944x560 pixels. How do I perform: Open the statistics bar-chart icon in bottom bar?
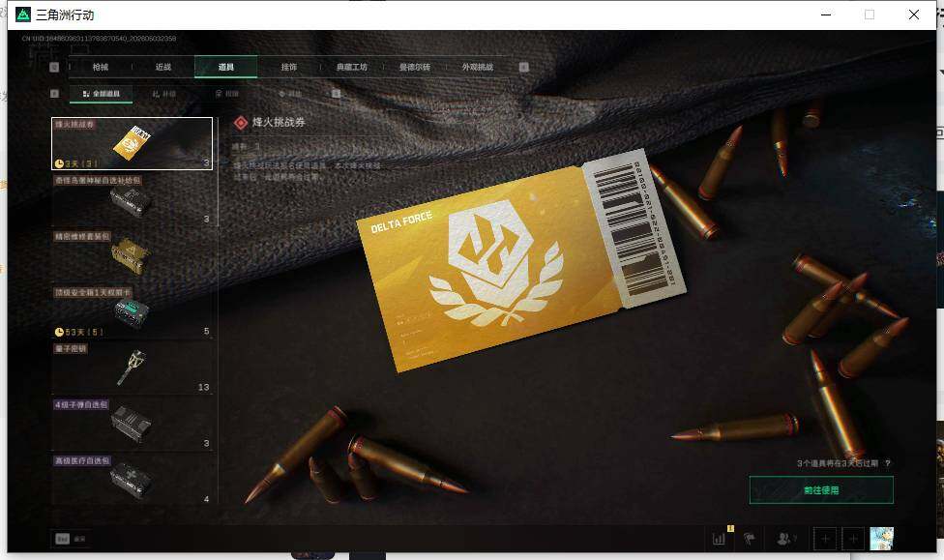click(x=719, y=539)
